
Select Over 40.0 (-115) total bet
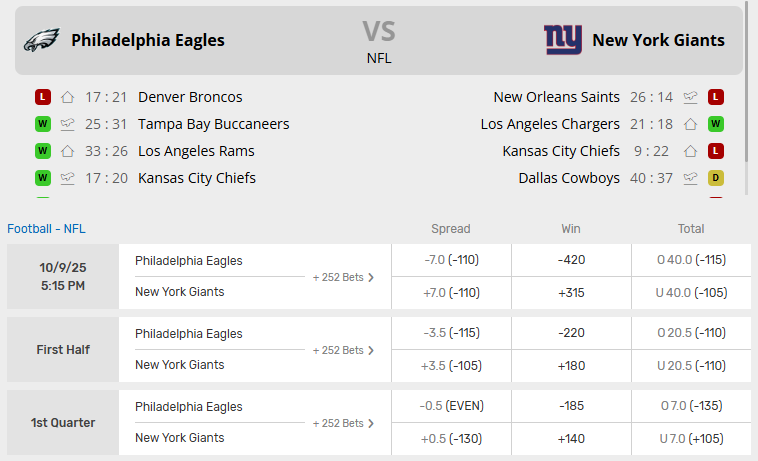click(x=691, y=260)
